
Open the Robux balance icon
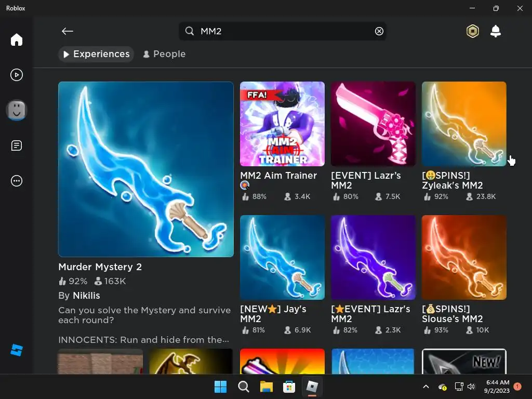472,31
